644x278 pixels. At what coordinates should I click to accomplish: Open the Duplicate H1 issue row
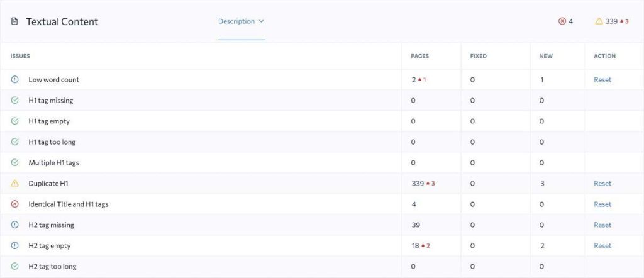tap(48, 184)
